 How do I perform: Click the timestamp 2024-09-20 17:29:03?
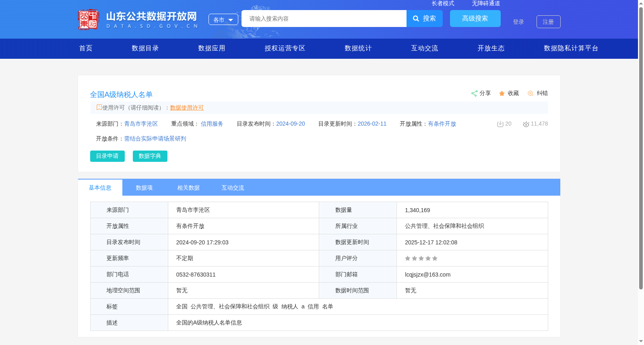[202, 242]
